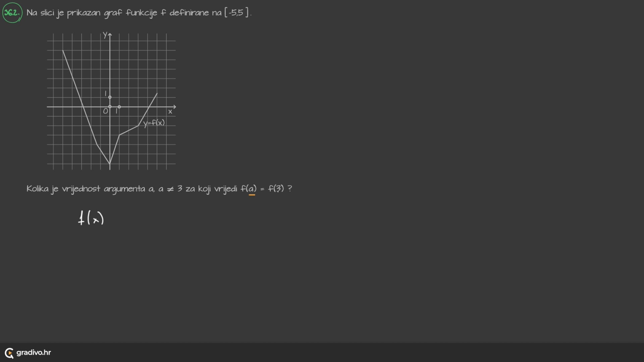The width and height of the screenshot is (644, 362).
Task: Click the green 36.2 problem number badge
Action: click(12, 13)
